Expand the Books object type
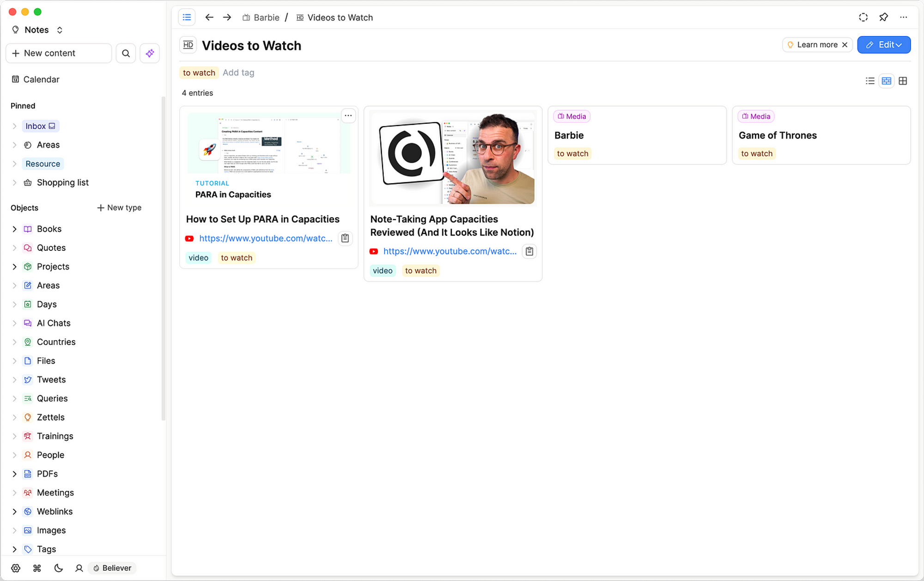 pos(14,229)
